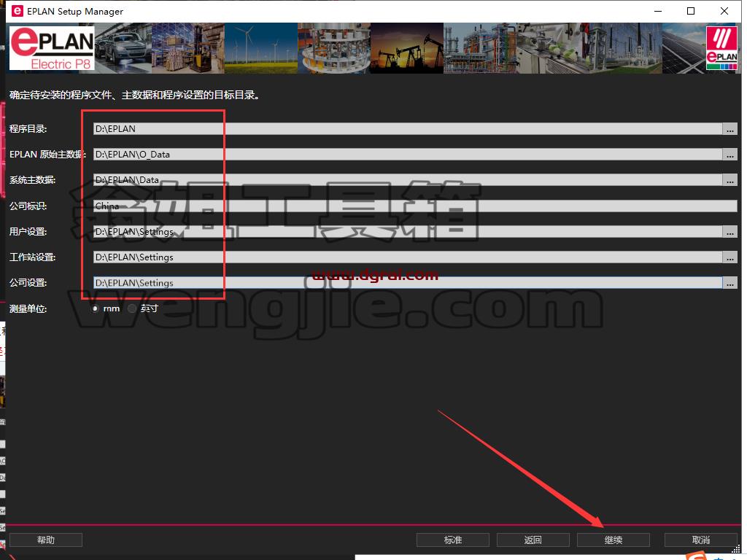
Task: Click the EPLAN Electric P8 logo
Action: click(x=52, y=48)
